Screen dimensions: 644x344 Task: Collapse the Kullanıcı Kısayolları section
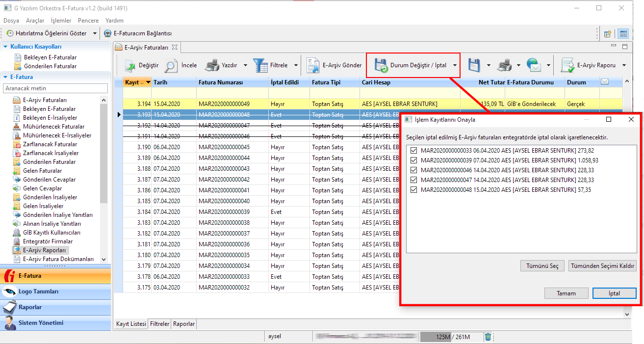coord(5,47)
